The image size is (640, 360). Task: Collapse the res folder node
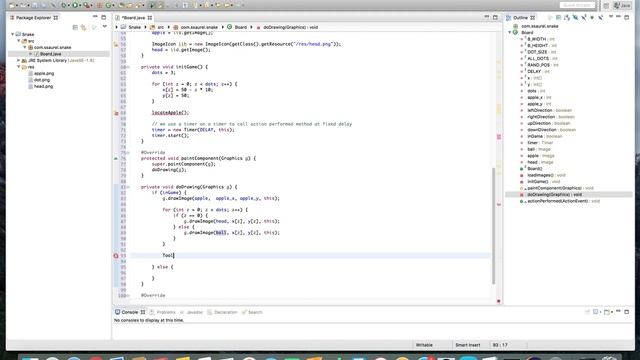(19, 67)
